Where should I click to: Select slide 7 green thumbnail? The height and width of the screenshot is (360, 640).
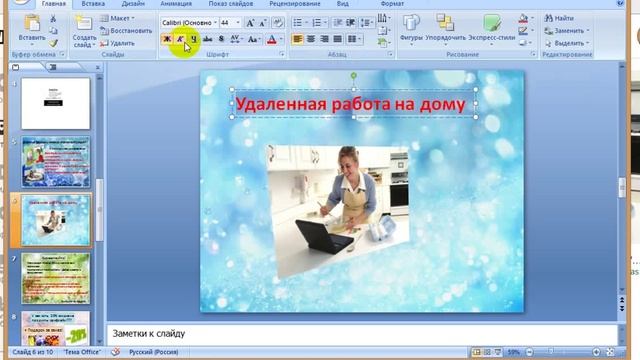(56, 278)
